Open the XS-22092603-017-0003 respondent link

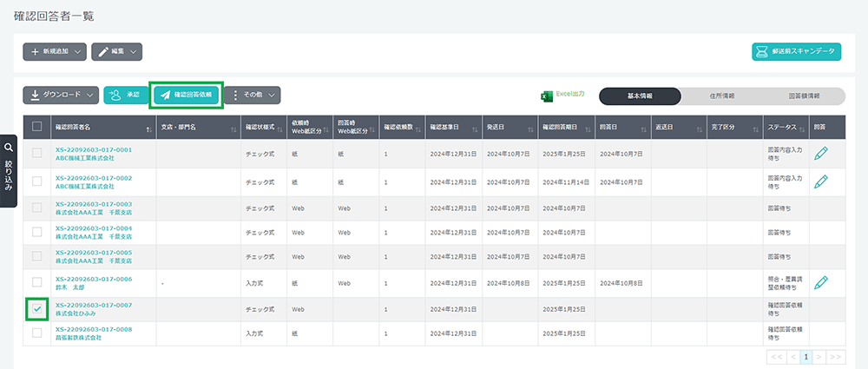[94, 204]
